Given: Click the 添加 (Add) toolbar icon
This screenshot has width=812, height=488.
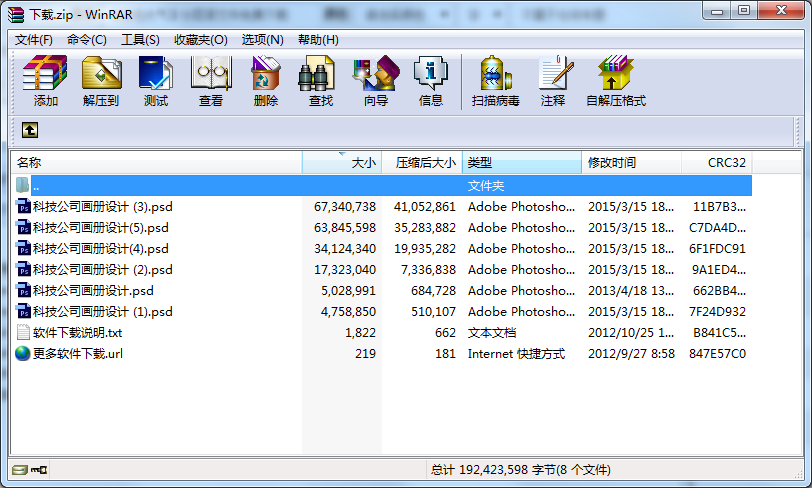Looking at the screenshot, I should [x=45, y=73].
